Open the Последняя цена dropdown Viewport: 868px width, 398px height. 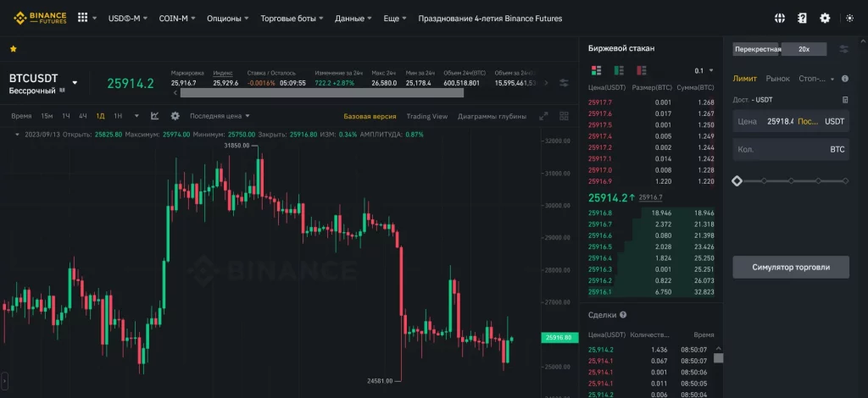click(x=220, y=116)
